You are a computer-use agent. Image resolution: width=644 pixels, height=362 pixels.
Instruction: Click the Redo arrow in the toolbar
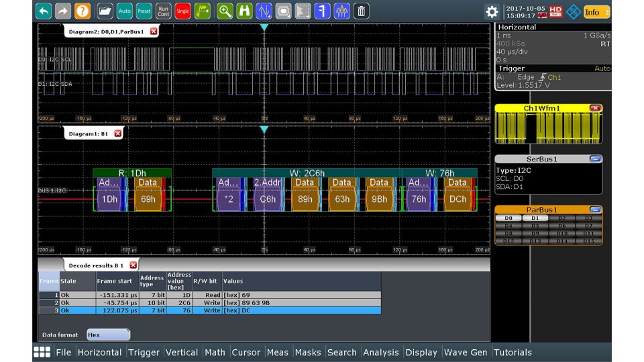[63, 11]
